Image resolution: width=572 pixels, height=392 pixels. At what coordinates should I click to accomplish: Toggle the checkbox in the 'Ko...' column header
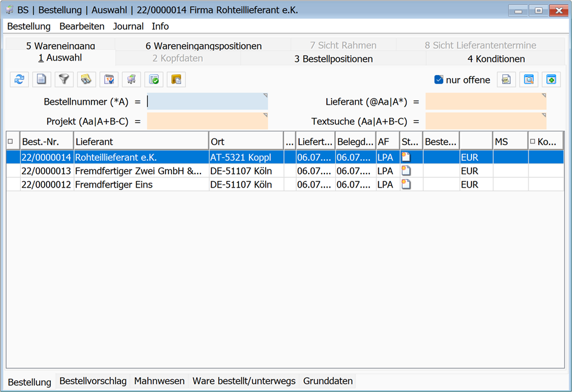coord(533,142)
